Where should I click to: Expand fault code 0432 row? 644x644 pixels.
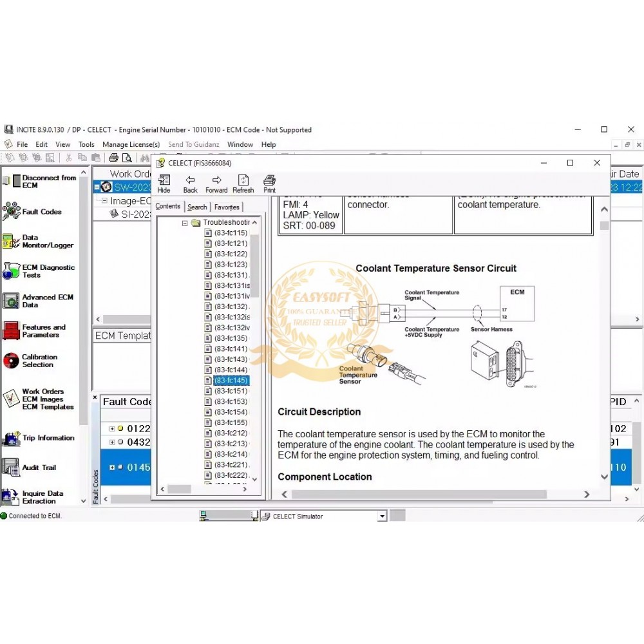click(111, 442)
